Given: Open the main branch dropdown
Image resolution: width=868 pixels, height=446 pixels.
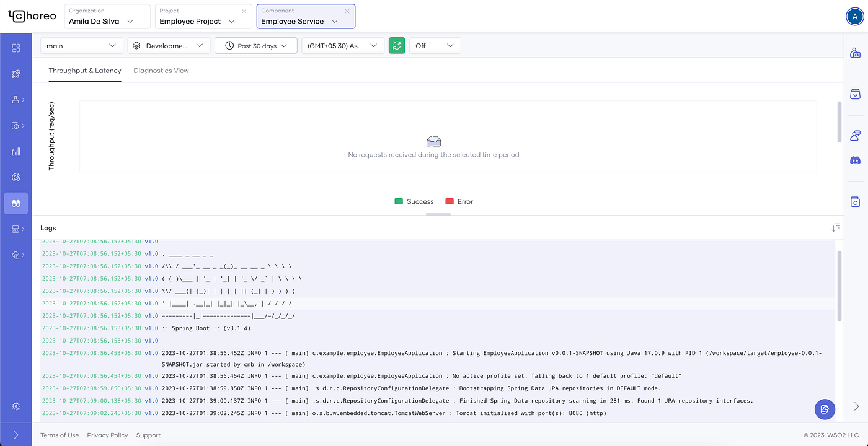Looking at the screenshot, I should tap(81, 45).
